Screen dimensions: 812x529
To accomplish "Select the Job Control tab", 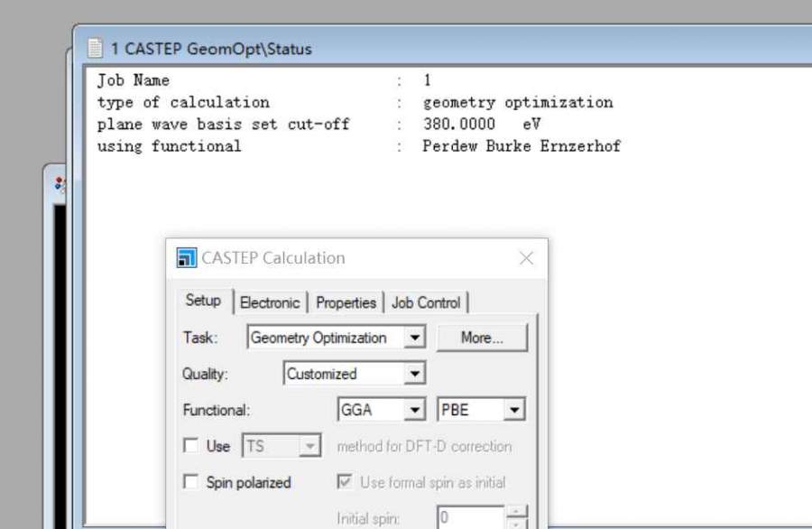I will (x=426, y=303).
